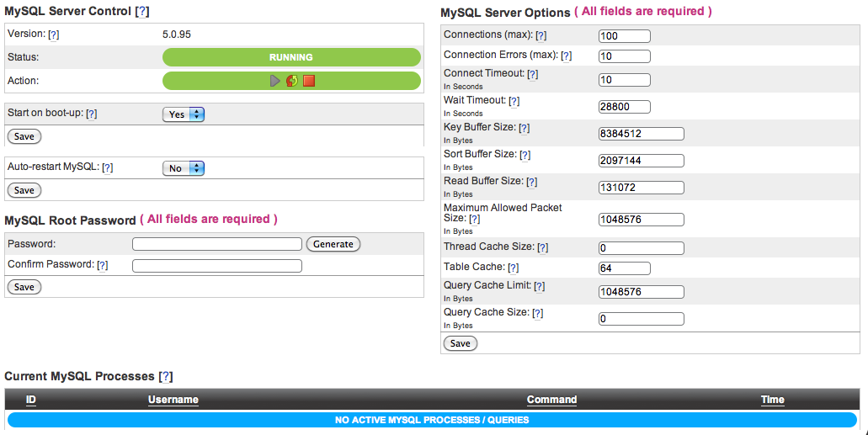Click the Wait Timeout field
The width and height of the screenshot is (868, 435).
coord(625,107)
